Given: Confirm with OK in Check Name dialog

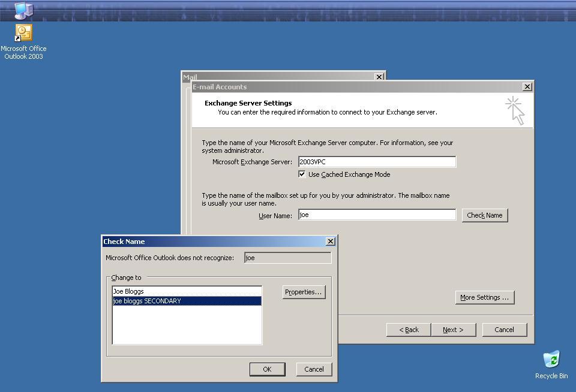Looking at the screenshot, I should coord(267,369).
